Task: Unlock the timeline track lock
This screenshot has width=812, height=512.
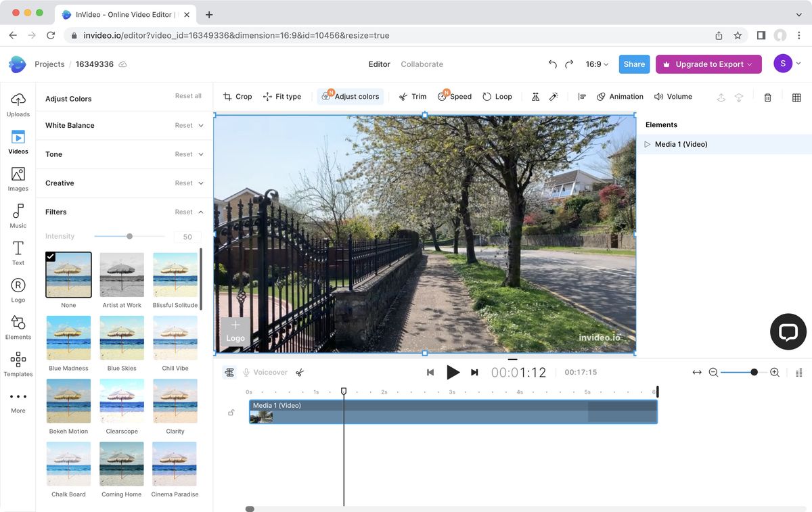Action: click(231, 412)
